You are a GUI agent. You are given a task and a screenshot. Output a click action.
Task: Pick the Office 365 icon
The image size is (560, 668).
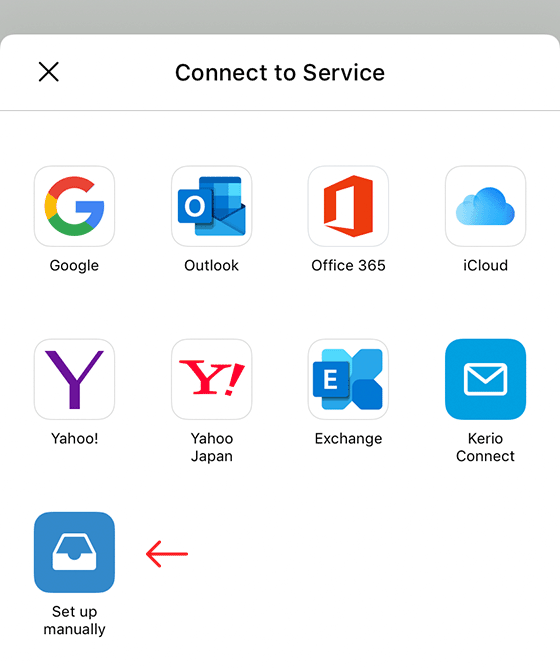pyautogui.click(x=348, y=206)
